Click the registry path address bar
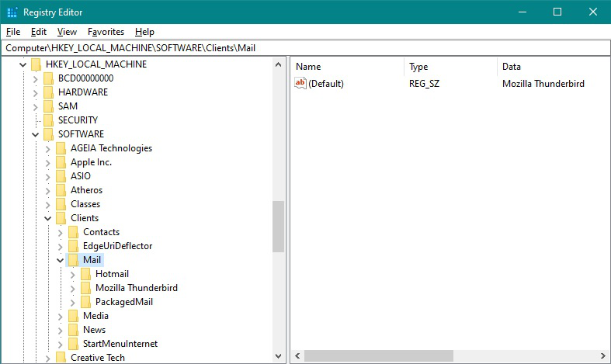 pyautogui.click(x=305, y=48)
